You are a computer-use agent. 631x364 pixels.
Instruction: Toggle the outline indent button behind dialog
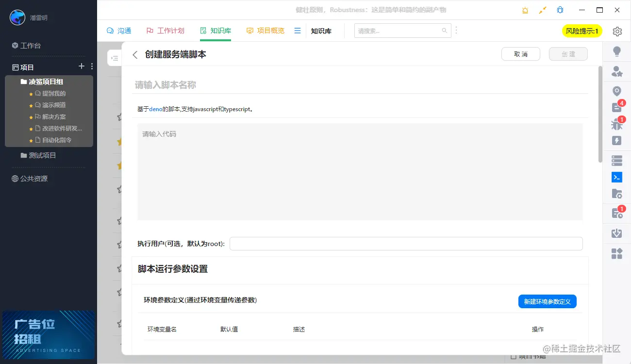[115, 58]
